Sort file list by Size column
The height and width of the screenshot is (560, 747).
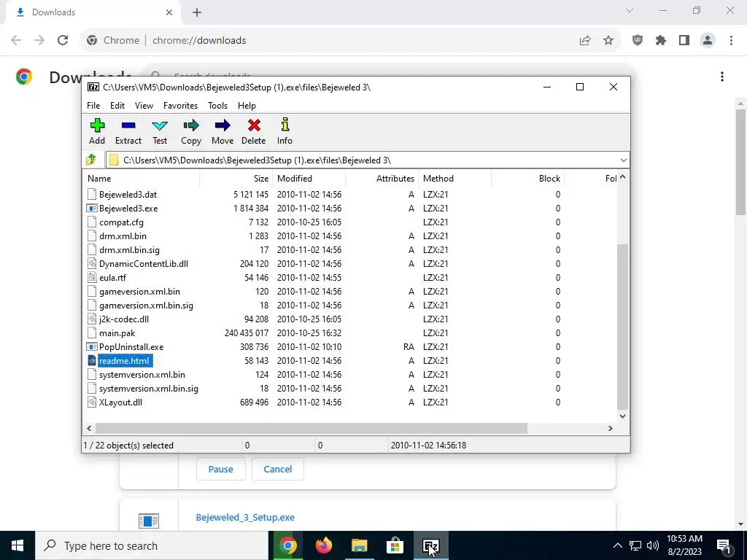coord(236,179)
